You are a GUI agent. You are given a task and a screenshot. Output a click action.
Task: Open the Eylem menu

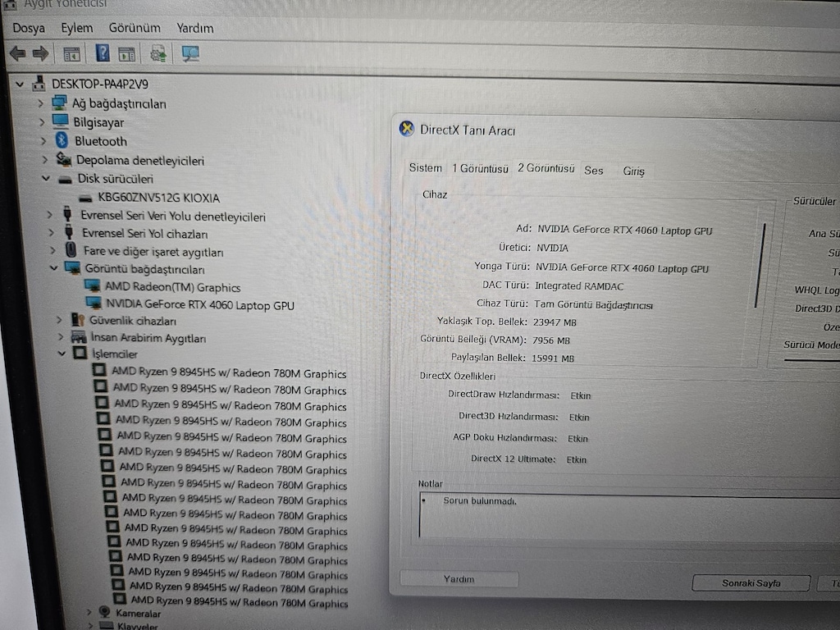pos(76,27)
